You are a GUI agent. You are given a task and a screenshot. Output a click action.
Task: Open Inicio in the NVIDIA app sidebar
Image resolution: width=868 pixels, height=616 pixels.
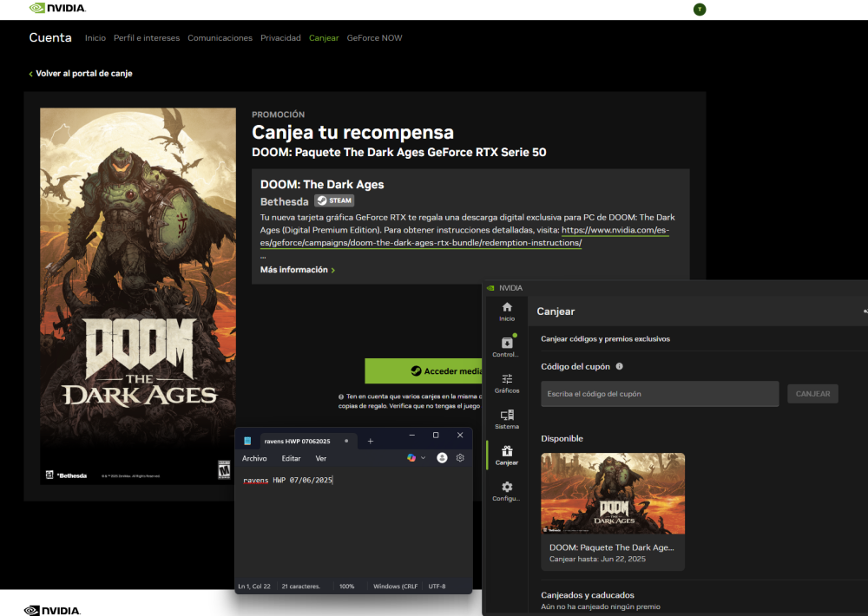click(507, 311)
